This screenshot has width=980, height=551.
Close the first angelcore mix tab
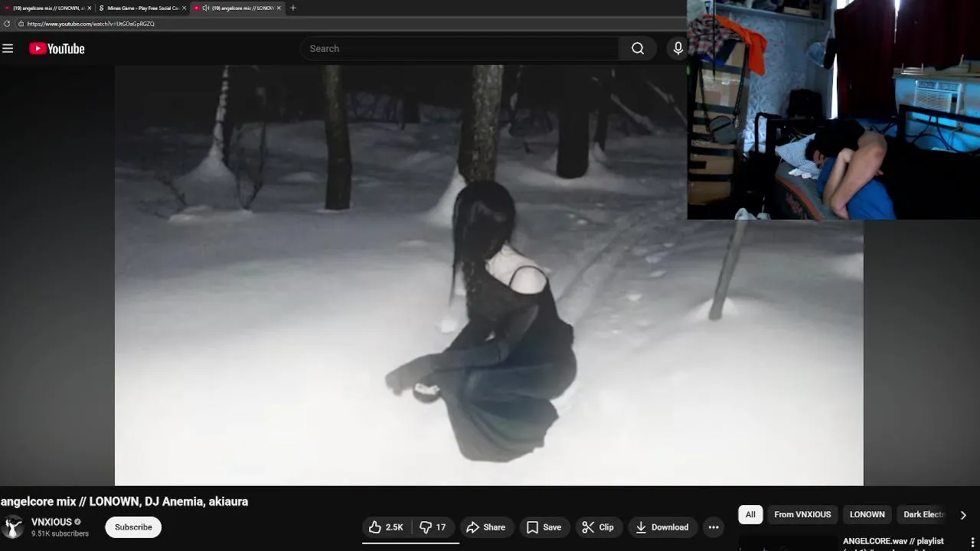click(89, 8)
